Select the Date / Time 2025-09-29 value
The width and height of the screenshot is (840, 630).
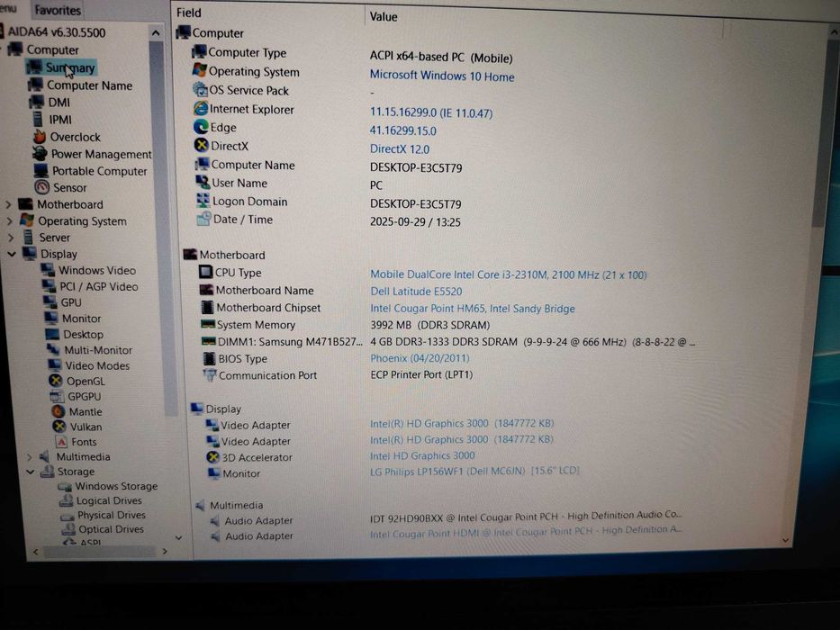click(415, 221)
